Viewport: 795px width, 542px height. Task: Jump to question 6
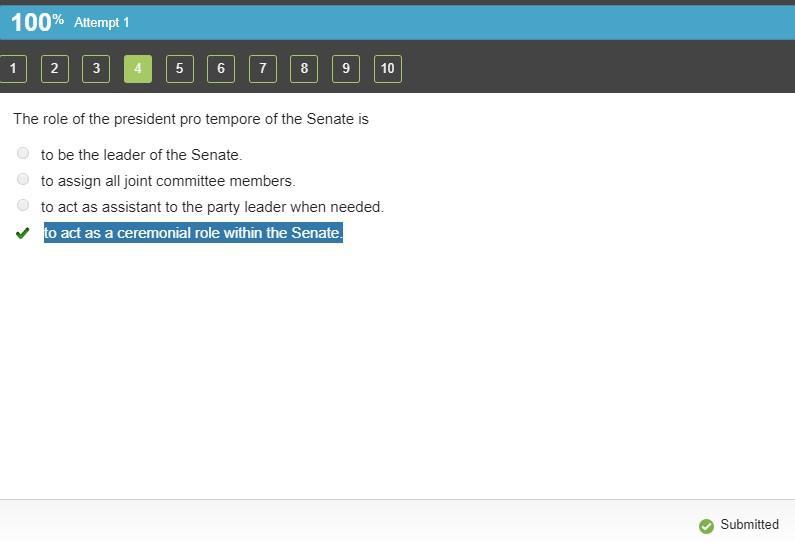point(221,68)
